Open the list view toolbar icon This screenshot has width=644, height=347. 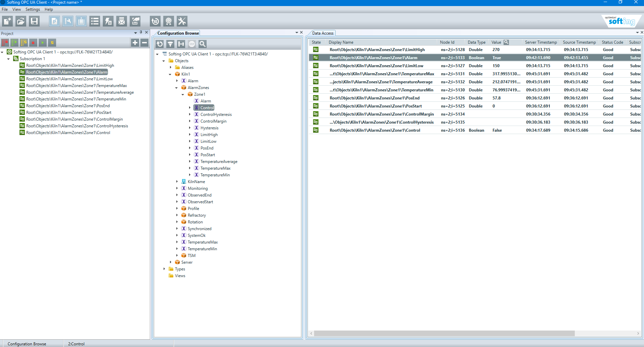click(94, 21)
